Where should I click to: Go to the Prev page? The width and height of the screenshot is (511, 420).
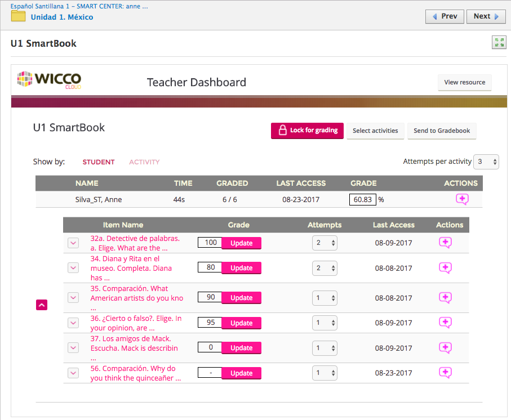pyautogui.click(x=445, y=16)
